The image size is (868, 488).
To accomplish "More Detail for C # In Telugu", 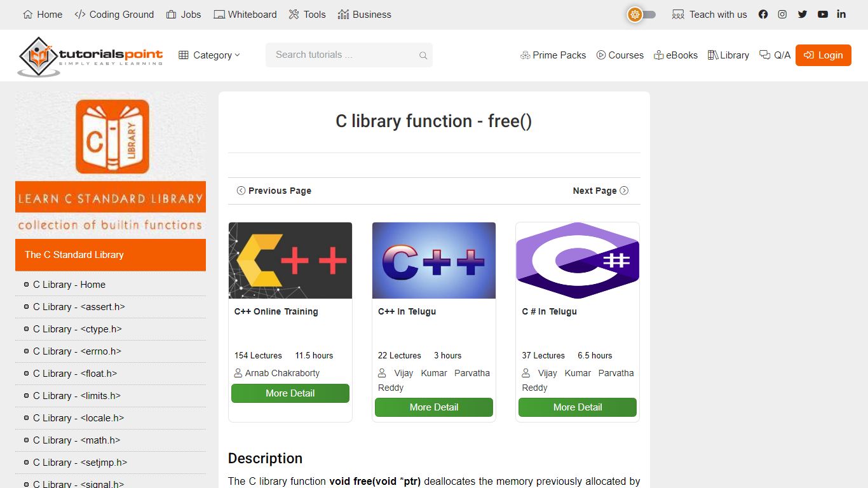I will tap(578, 407).
